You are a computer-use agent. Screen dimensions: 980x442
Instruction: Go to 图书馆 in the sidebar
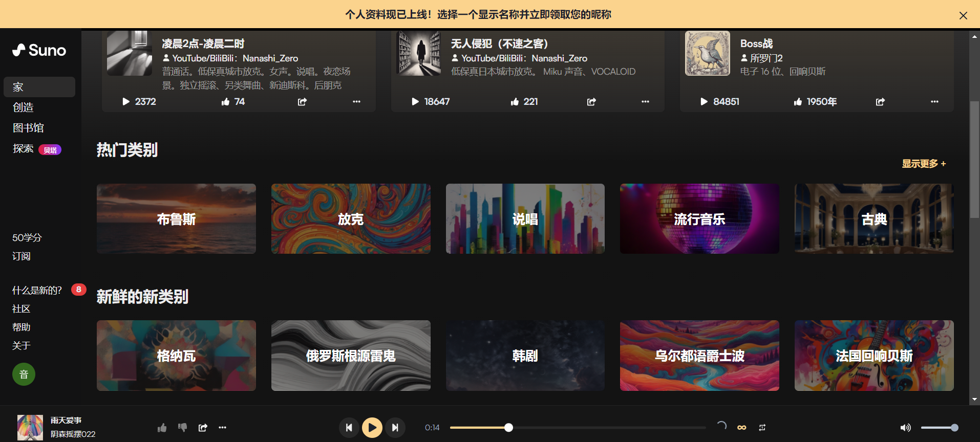coord(28,128)
